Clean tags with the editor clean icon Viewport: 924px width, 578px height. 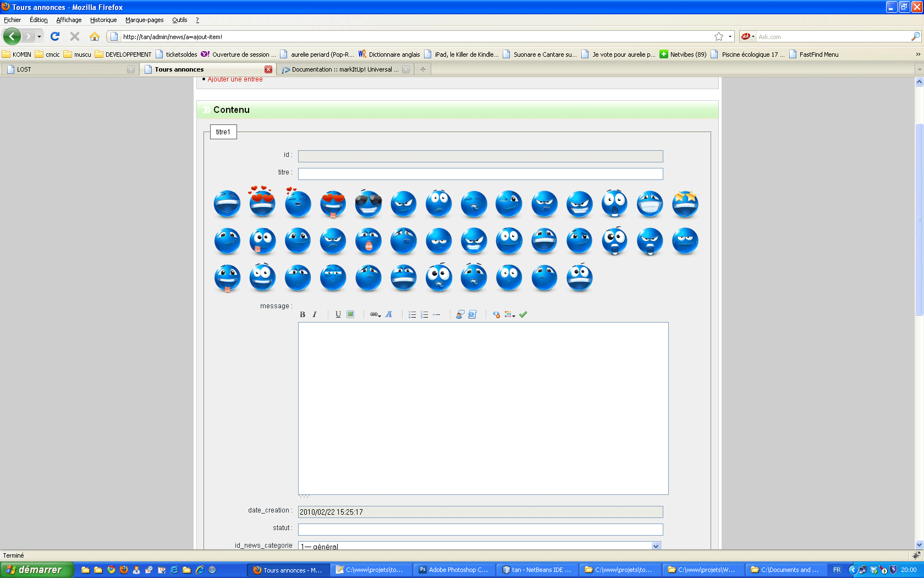click(496, 314)
